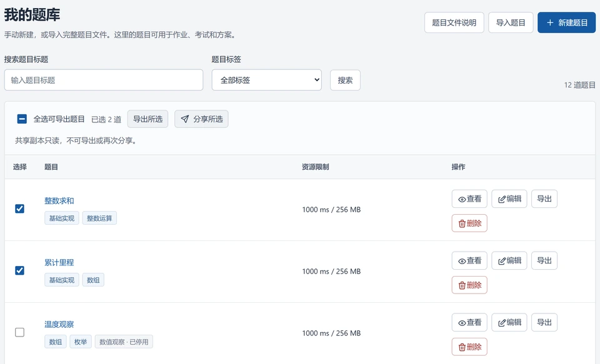
Task: Click the 资源限制 column header
Action: coord(315,167)
